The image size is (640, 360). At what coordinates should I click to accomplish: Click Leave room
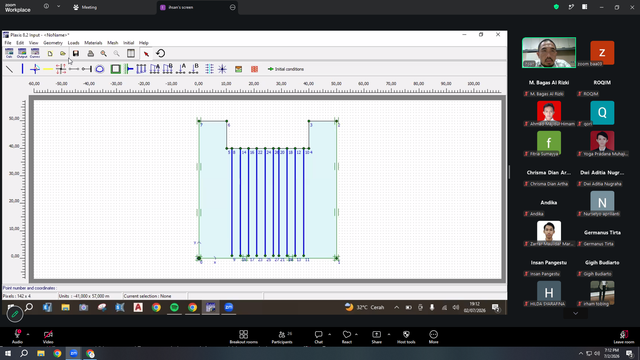pyautogui.click(x=624, y=337)
